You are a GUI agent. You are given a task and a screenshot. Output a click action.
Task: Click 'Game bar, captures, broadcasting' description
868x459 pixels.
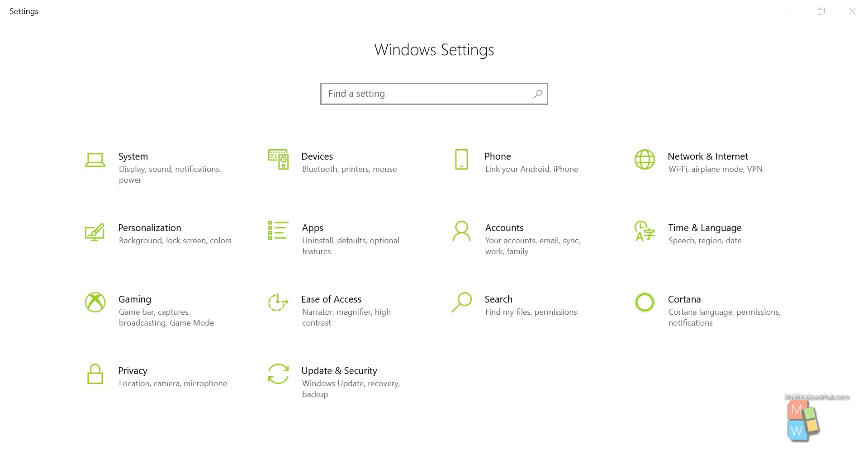(166, 317)
